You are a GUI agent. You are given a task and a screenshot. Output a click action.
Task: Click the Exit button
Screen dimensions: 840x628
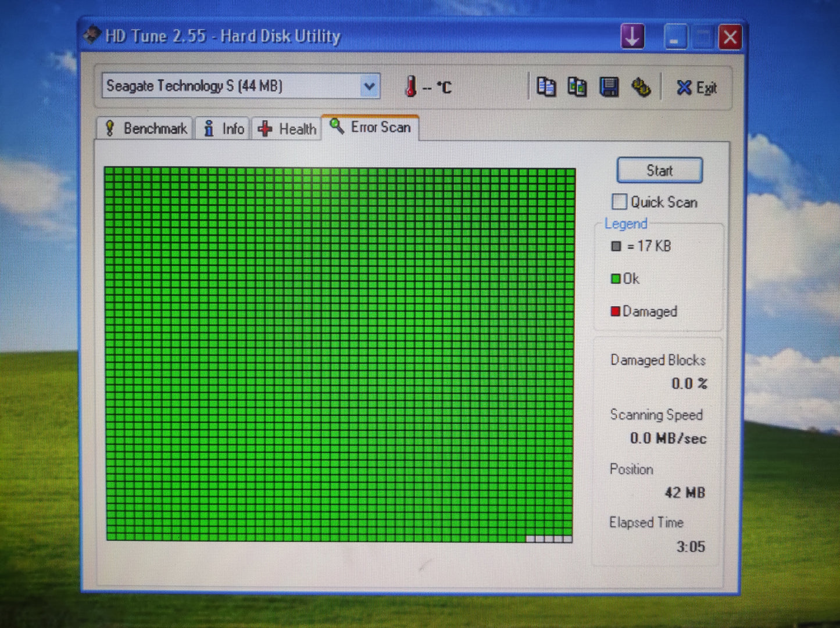tap(696, 88)
